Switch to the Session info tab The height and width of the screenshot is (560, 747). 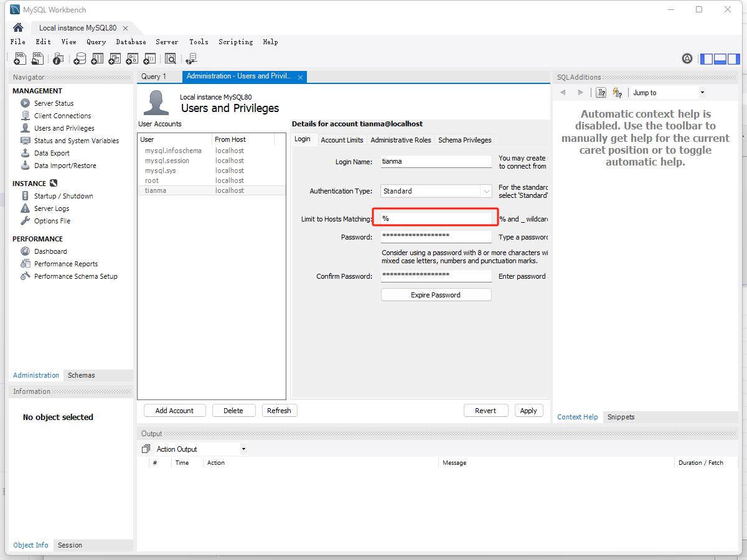click(70, 545)
